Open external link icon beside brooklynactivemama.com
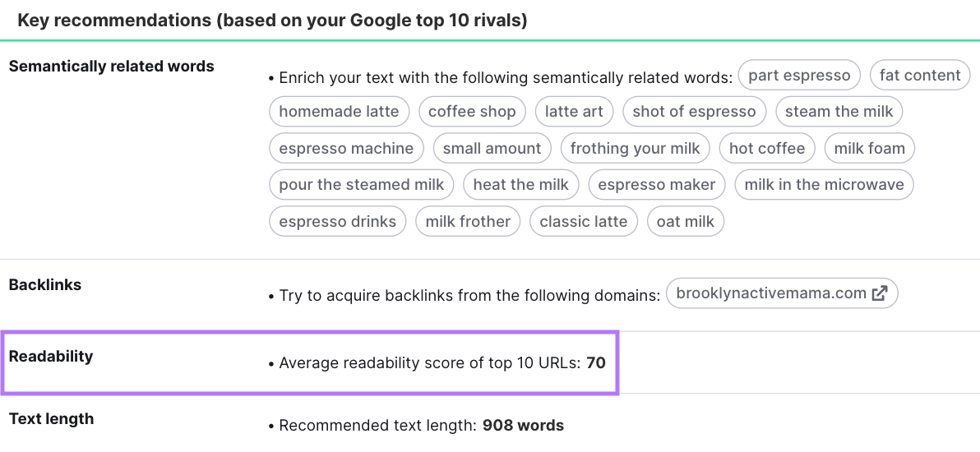The width and height of the screenshot is (980, 452). click(x=880, y=293)
